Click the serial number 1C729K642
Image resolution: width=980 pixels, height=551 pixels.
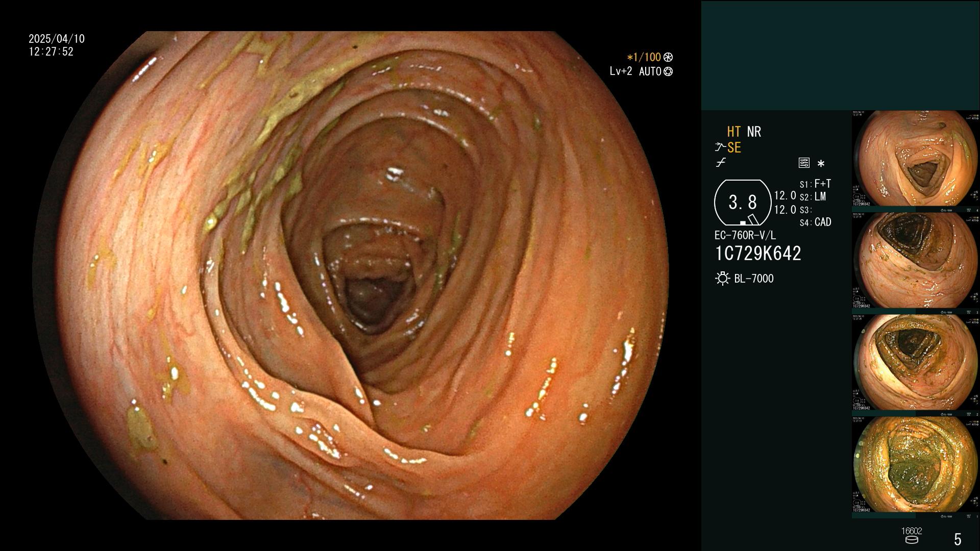[x=758, y=254]
